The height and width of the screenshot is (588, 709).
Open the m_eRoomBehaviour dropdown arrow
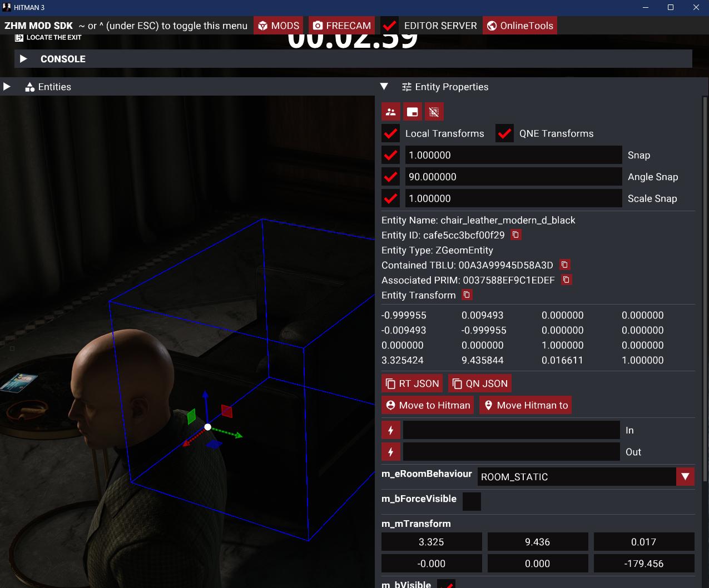click(x=685, y=477)
